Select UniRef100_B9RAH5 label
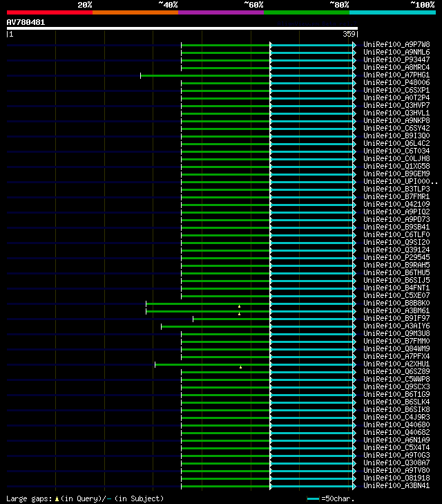442x504 pixels. [396, 265]
